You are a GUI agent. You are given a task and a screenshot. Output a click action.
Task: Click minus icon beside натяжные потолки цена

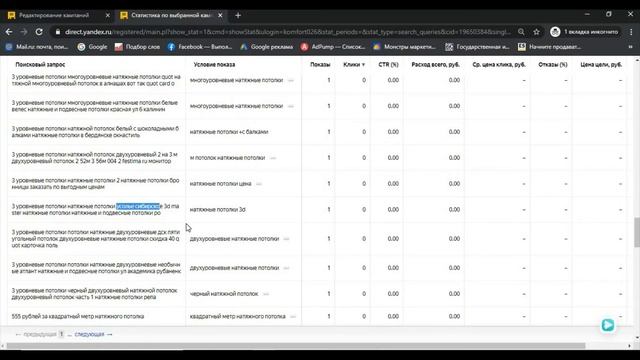point(259,184)
